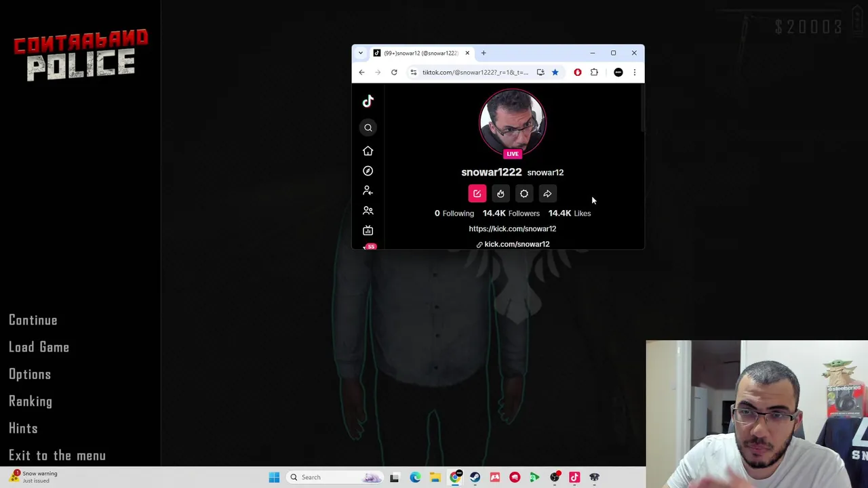The width and height of the screenshot is (868, 488).
Task: Open Task View on the taskbar
Action: 395,477
